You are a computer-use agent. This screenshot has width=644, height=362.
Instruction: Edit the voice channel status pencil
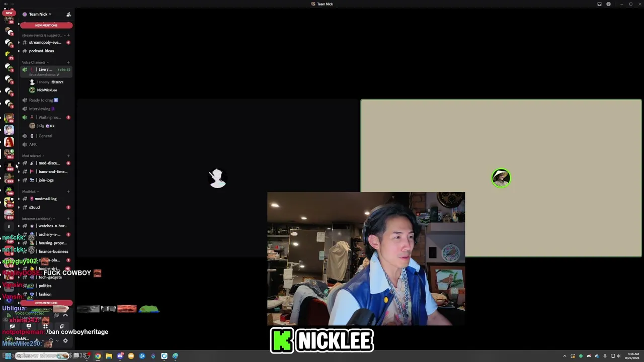[x=58, y=75]
